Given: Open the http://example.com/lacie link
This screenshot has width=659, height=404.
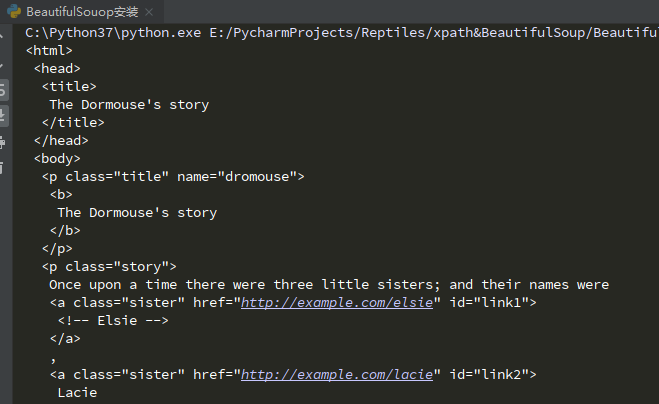Looking at the screenshot, I should [x=336, y=375].
